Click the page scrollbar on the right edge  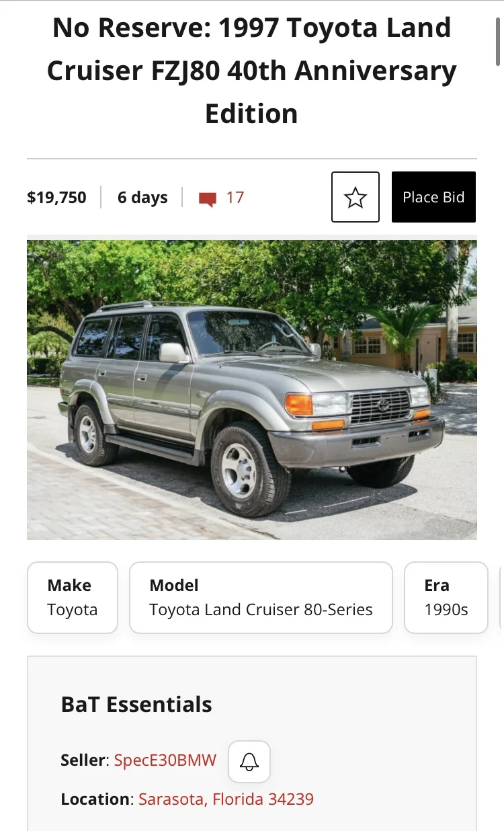pos(499,40)
